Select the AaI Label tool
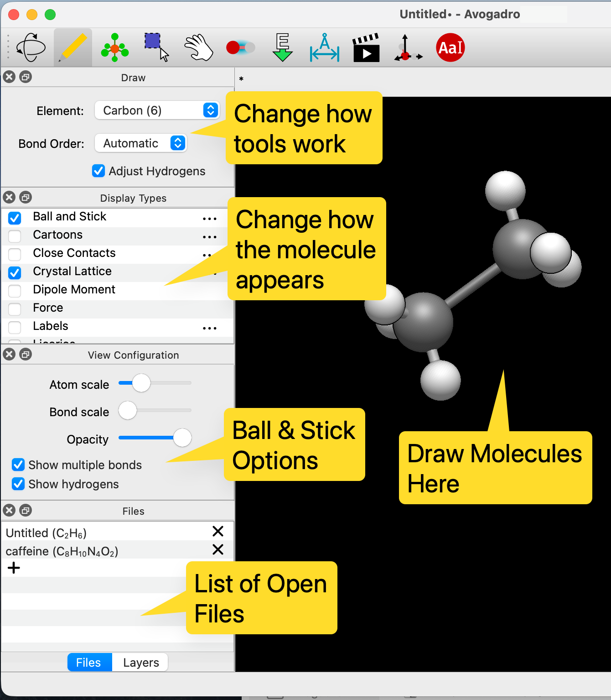This screenshot has height=700, width=611. 450,47
